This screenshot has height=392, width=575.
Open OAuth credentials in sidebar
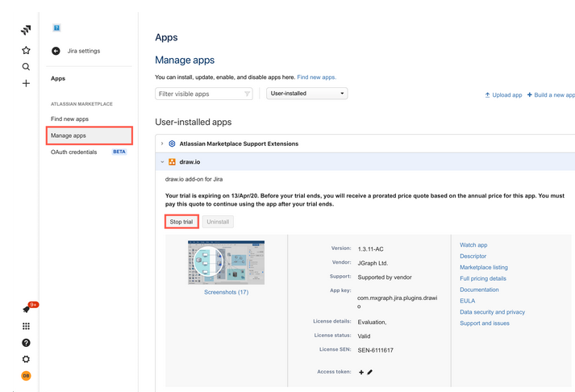pos(73,152)
